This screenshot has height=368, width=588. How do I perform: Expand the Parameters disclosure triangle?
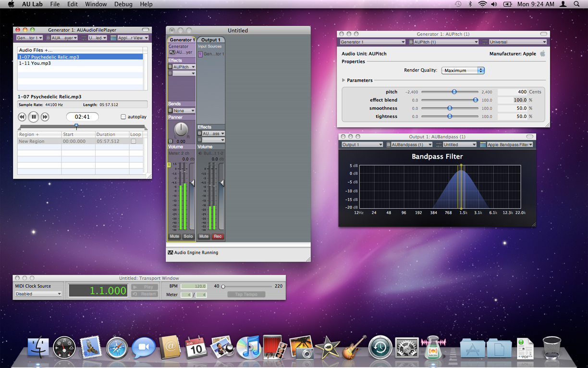coord(343,80)
